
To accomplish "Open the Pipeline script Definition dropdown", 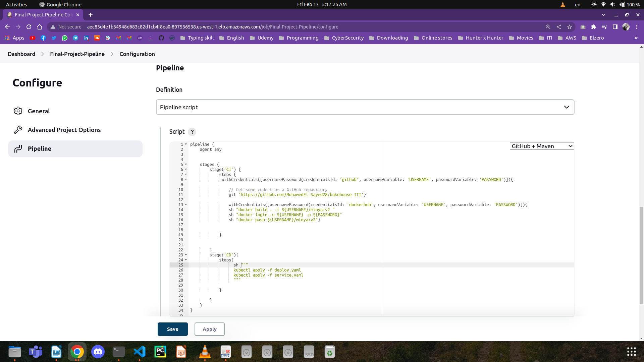I will point(365,107).
